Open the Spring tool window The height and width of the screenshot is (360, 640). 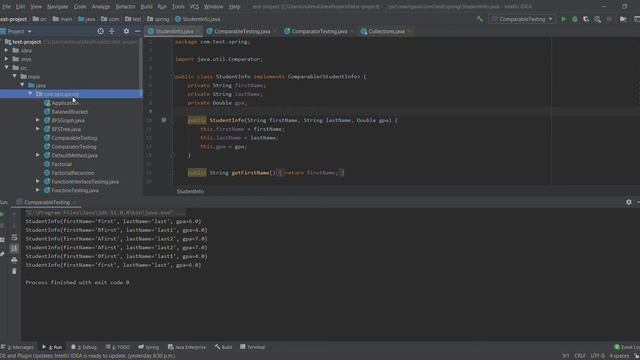click(149, 347)
